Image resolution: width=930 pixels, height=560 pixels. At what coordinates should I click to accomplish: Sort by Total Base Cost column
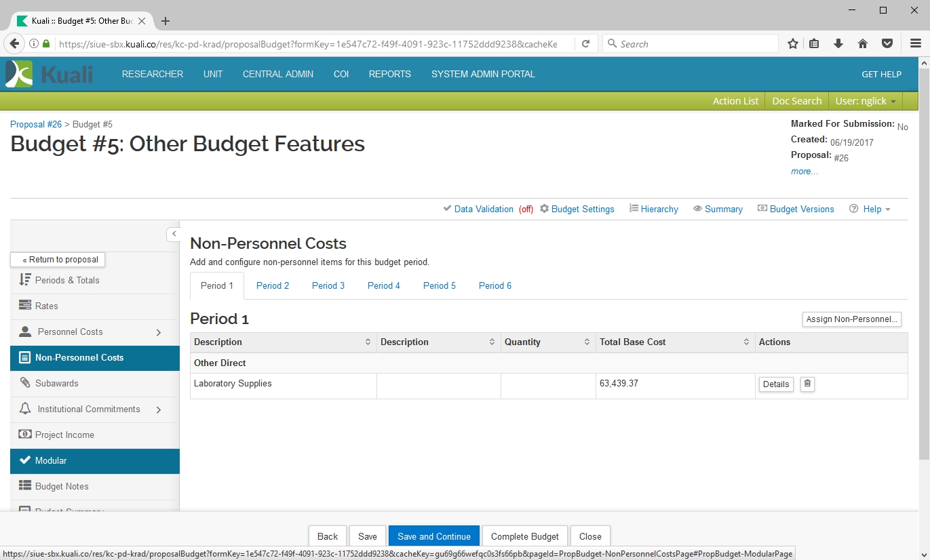[745, 342]
